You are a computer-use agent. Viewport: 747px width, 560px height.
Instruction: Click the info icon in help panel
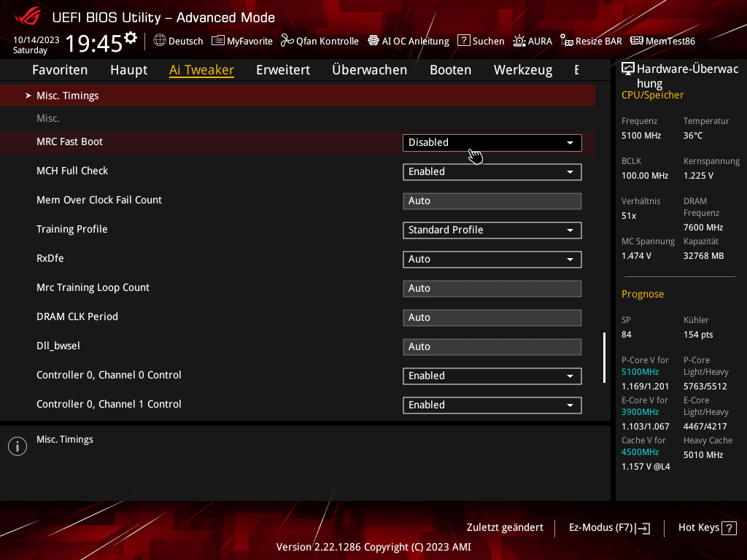click(18, 446)
